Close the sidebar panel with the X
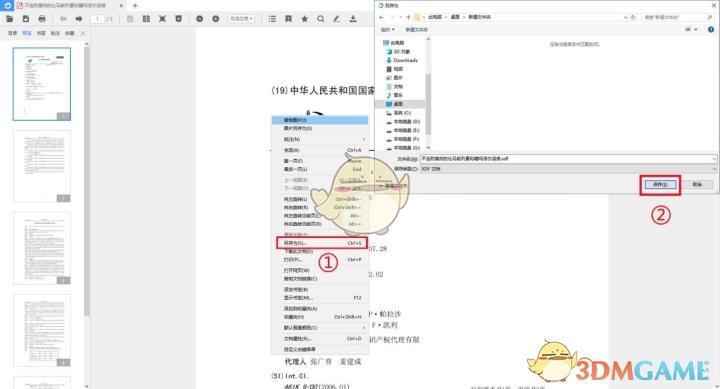Screen dimensions: 720x389 tap(83, 33)
